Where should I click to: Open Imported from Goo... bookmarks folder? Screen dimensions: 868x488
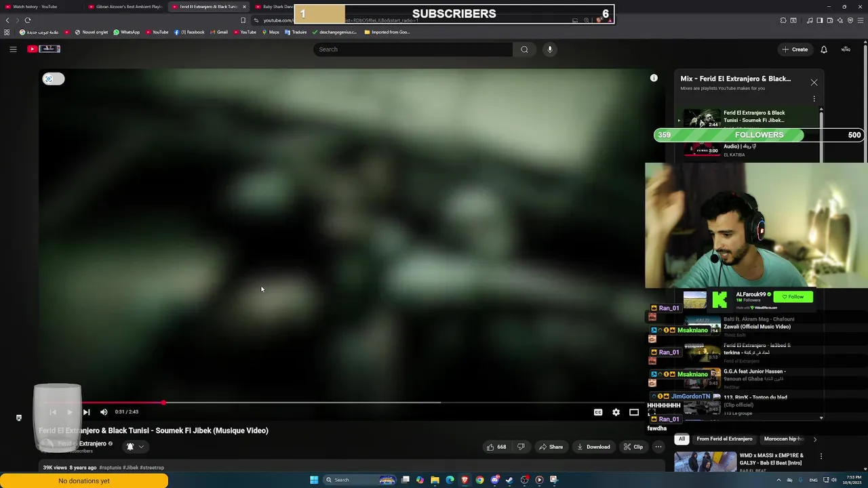tap(387, 32)
